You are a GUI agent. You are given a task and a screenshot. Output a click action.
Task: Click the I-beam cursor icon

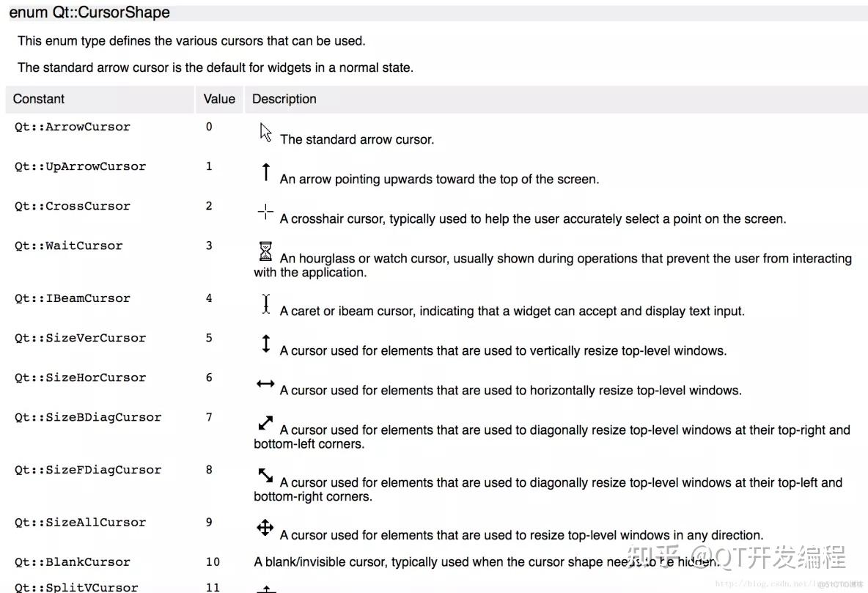pyautogui.click(x=266, y=304)
